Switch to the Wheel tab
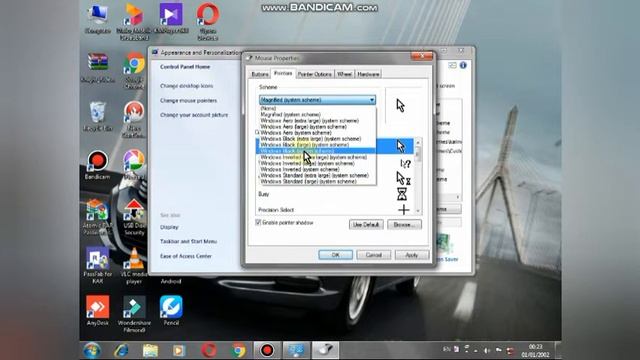The image size is (640, 360). (344, 74)
